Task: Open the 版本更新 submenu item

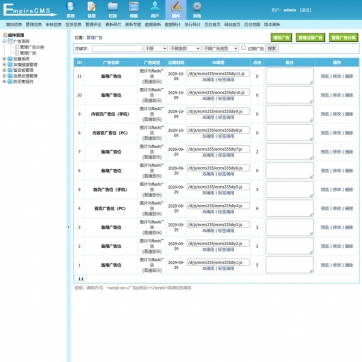Action: [272, 24]
